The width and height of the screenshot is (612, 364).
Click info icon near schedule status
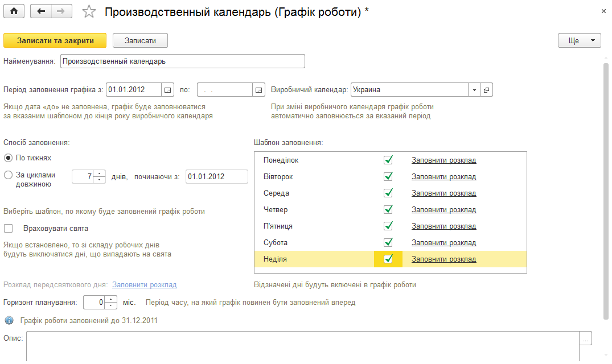pos(9,320)
